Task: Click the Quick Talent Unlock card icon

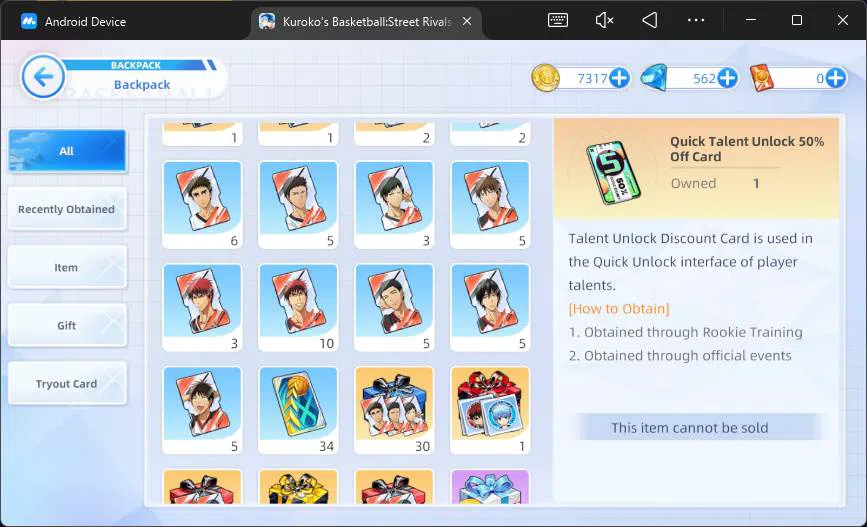Action: pyautogui.click(x=613, y=172)
